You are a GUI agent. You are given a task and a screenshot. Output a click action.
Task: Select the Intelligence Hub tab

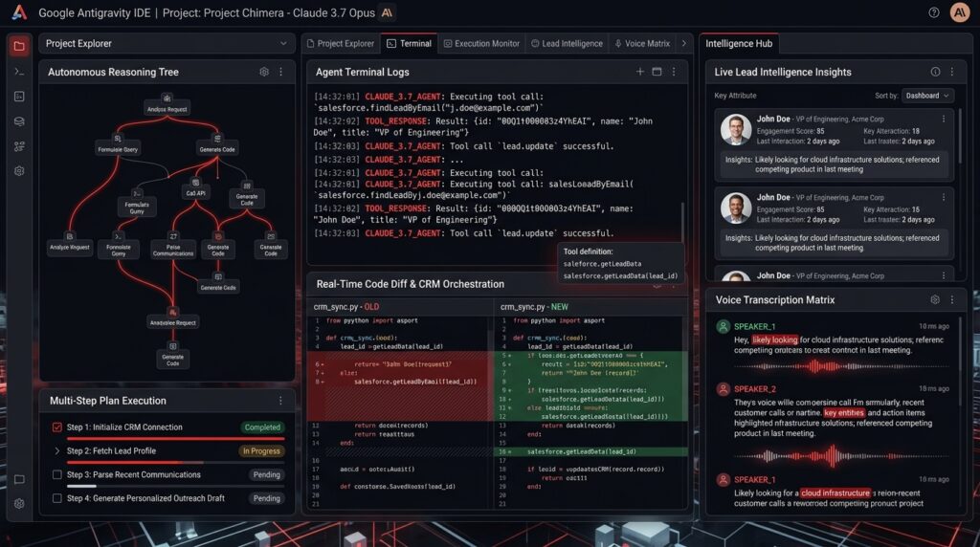739,44
